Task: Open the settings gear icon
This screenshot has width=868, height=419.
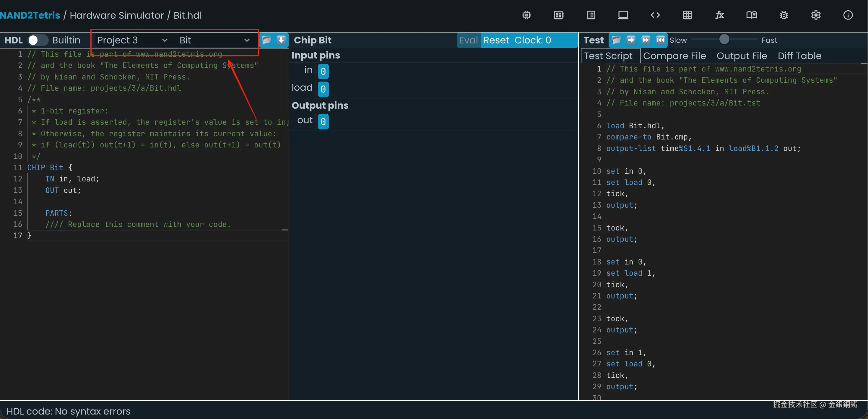Action: click(x=815, y=15)
